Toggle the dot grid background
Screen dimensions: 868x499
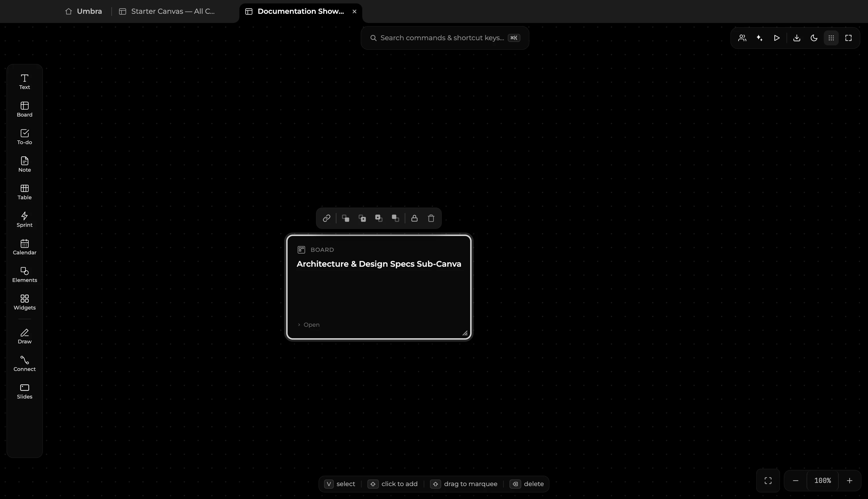point(831,38)
